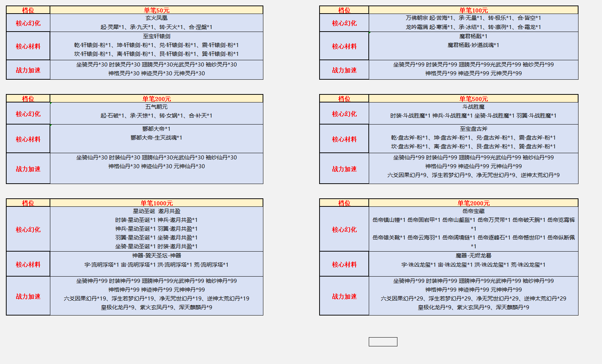Select the empty outlined cell below the tables
This screenshot has height=364, width=602.
[383, 342]
